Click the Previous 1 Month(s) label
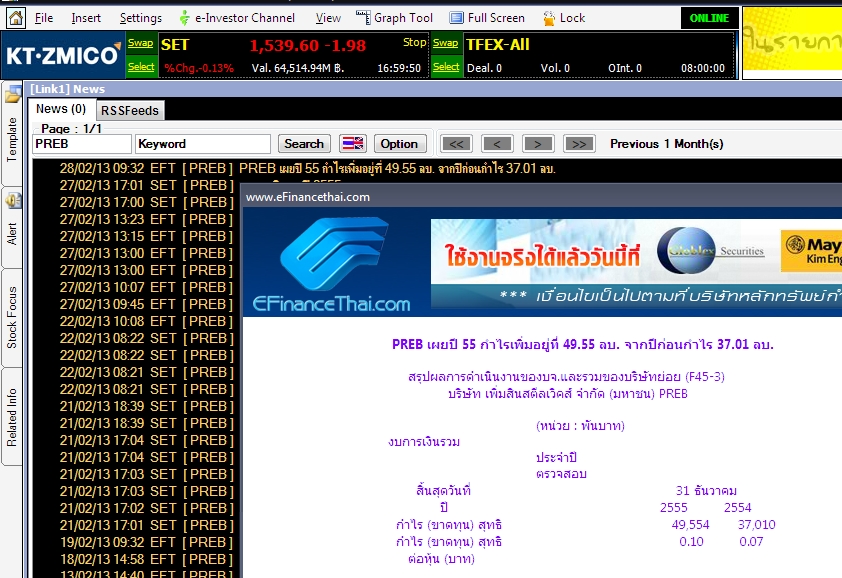The width and height of the screenshot is (842, 578). pos(666,144)
